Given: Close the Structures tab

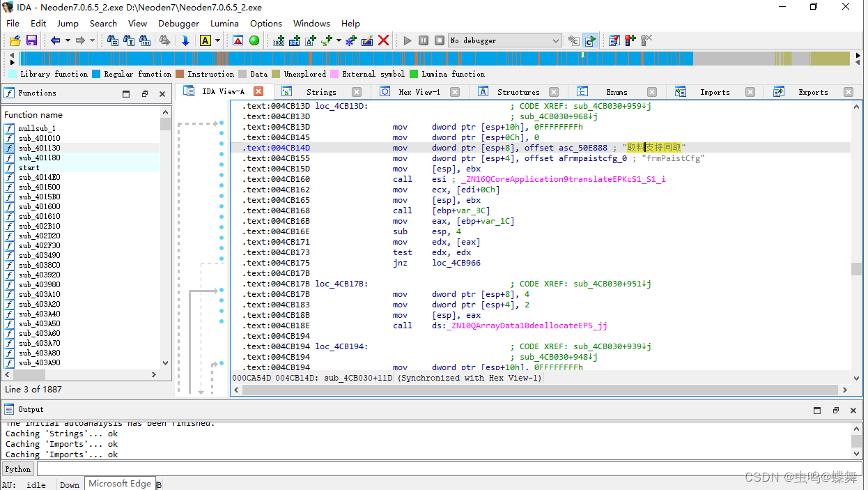Looking at the screenshot, I should [554, 92].
